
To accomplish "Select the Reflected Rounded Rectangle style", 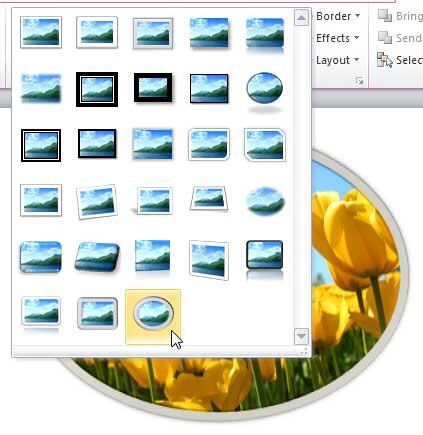I will coord(265,35).
